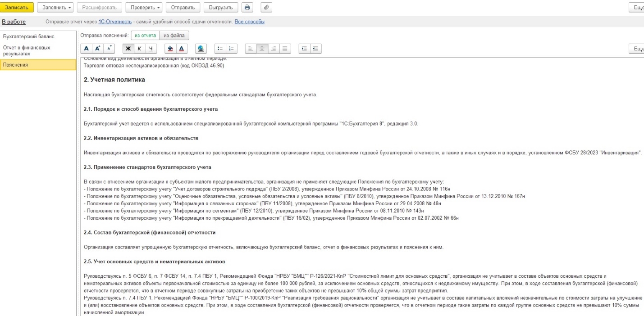Follow the 1С-Отчетность link
Screen dimensions: 644x316
[x=115, y=22]
